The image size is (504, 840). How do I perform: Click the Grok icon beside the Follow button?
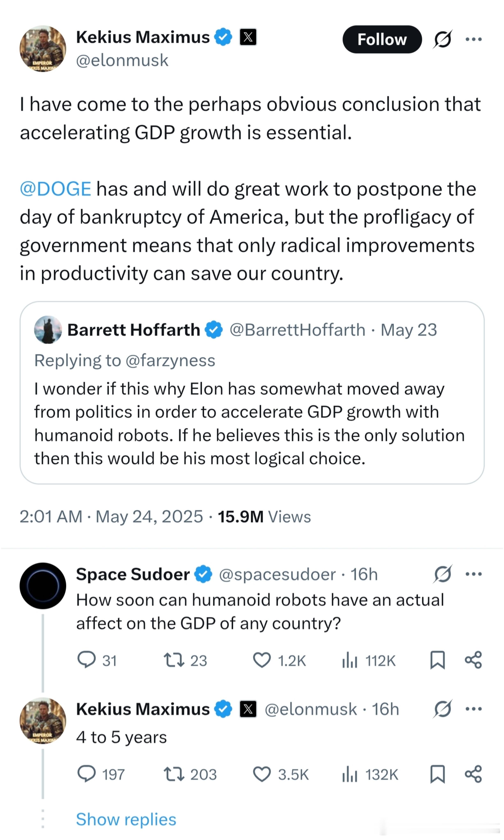pyautogui.click(x=442, y=39)
